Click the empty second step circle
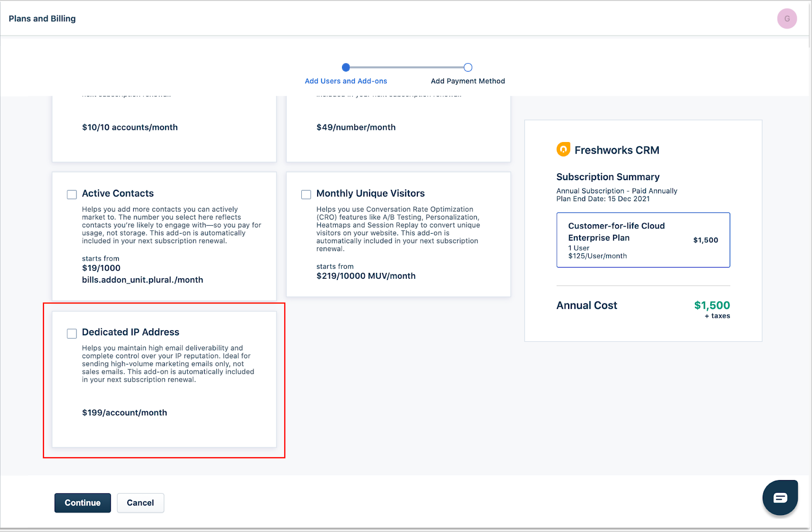Viewport: 812px width, 532px height. coord(468,67)
